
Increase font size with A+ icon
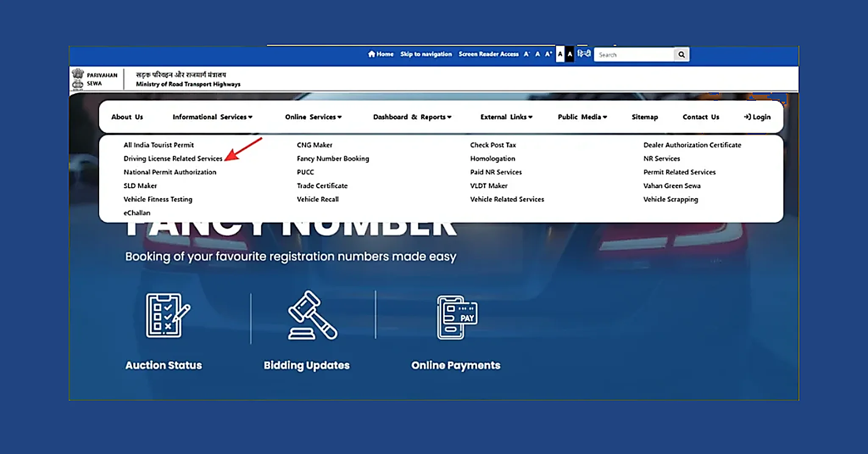click(x=548, y=54)
